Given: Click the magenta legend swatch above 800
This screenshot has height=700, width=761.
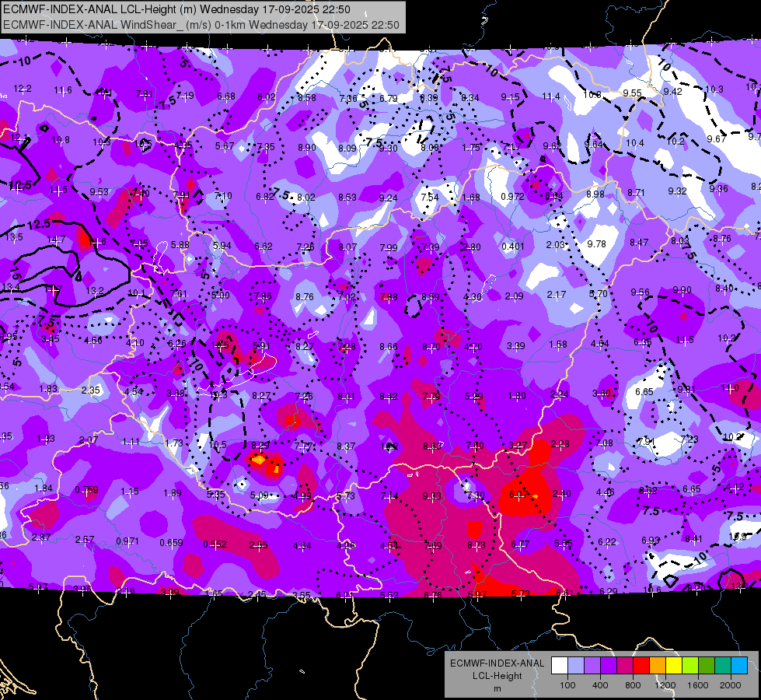Looking at the screenshot, I should [625, 665].
